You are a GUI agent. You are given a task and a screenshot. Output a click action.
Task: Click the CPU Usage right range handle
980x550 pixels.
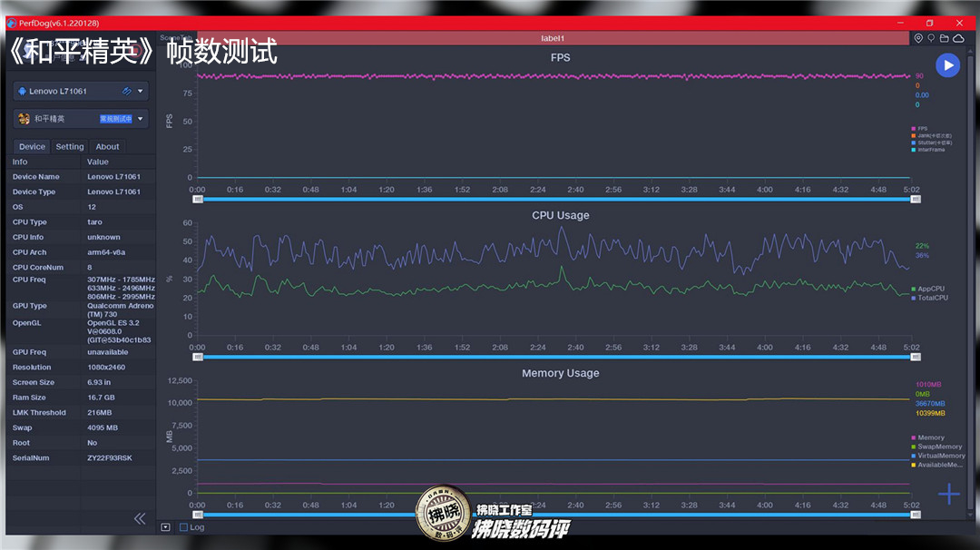coord(916,357)
